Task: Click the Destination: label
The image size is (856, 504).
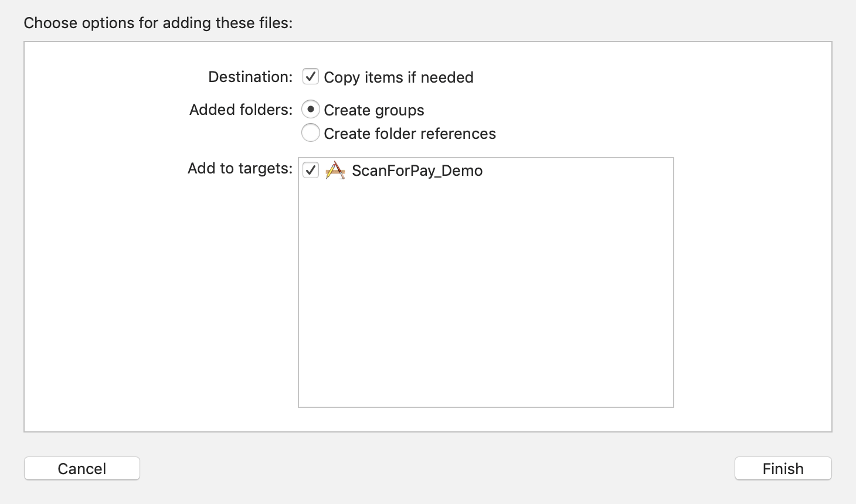Action: 250,77
